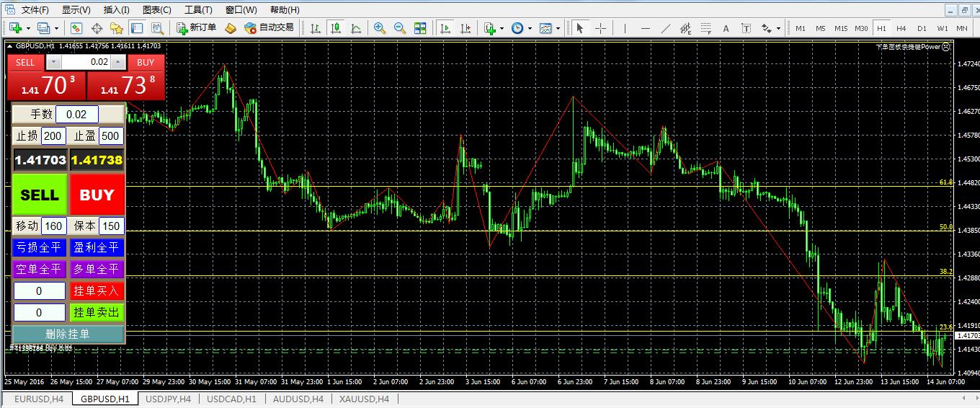
Task: Open the Indicators list icon
Action: 490,28
